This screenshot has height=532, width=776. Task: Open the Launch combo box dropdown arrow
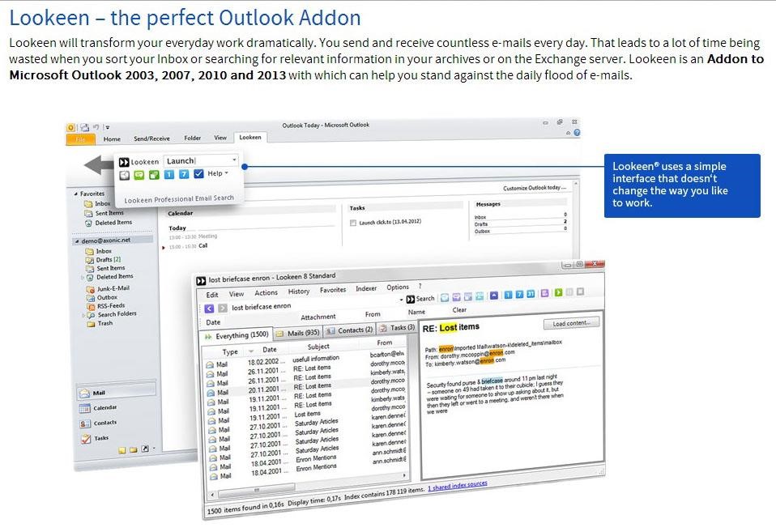tap(234, 160)
